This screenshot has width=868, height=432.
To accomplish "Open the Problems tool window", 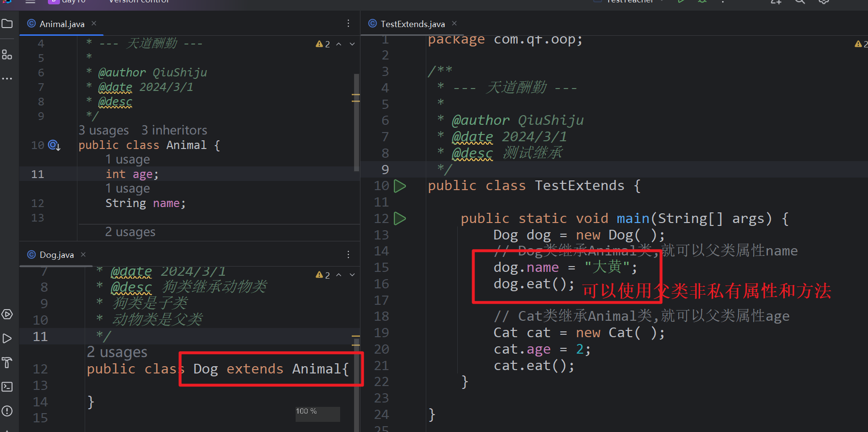I will (7, 411).
